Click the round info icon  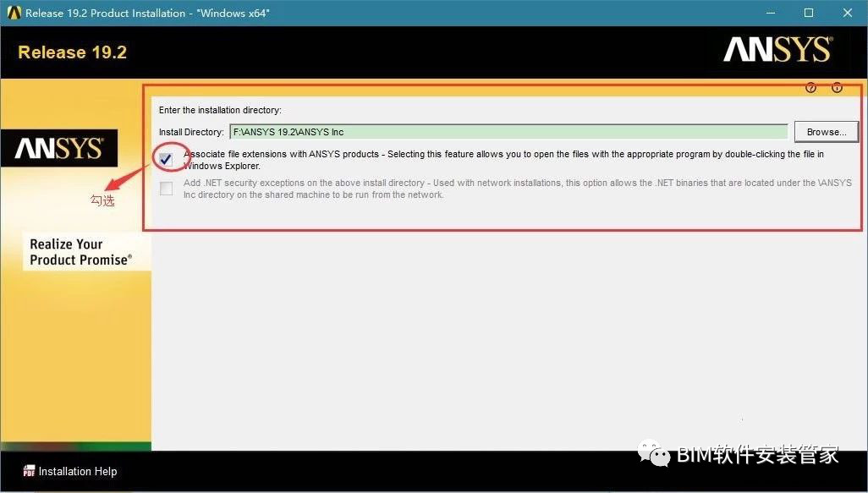click(837, 87)
